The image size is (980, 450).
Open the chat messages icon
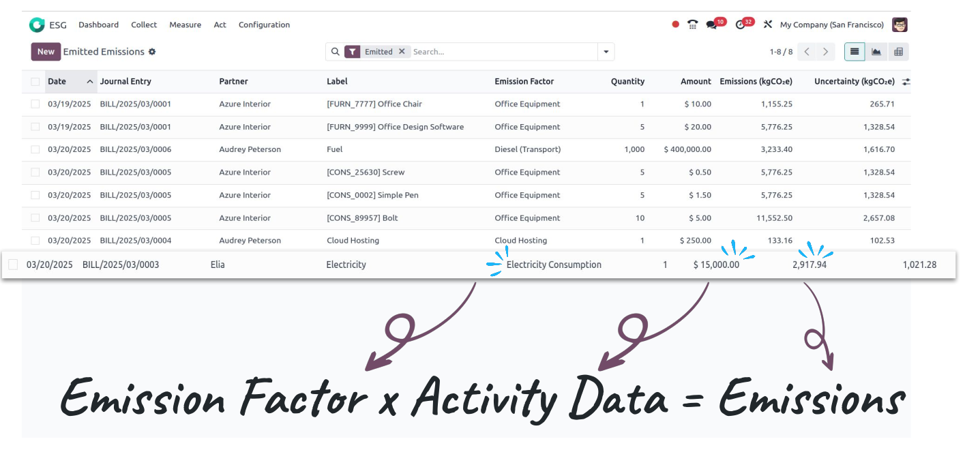[x=712, y=25]
